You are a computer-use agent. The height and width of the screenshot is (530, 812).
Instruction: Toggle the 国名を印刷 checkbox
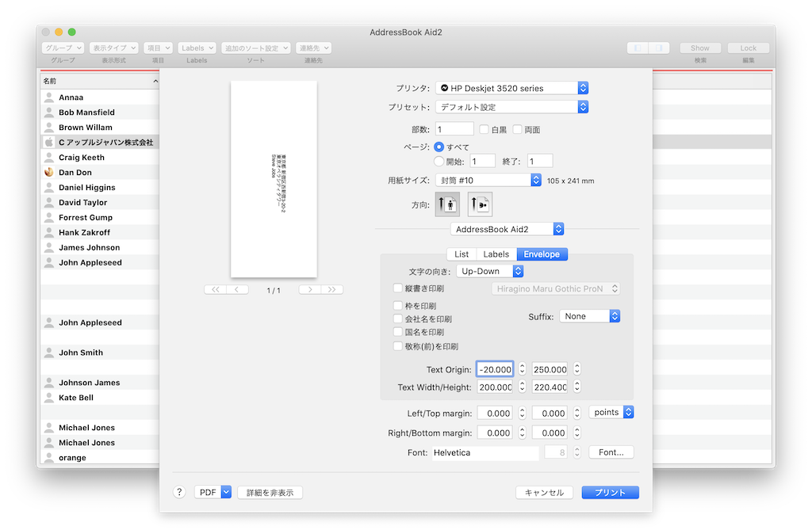click(x=398, y=332)
